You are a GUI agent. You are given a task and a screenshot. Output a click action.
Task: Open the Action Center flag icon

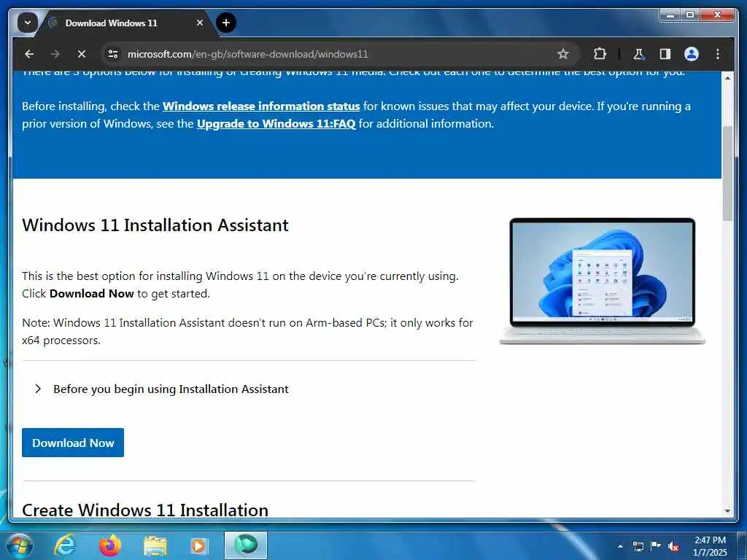tap(656, 545)
